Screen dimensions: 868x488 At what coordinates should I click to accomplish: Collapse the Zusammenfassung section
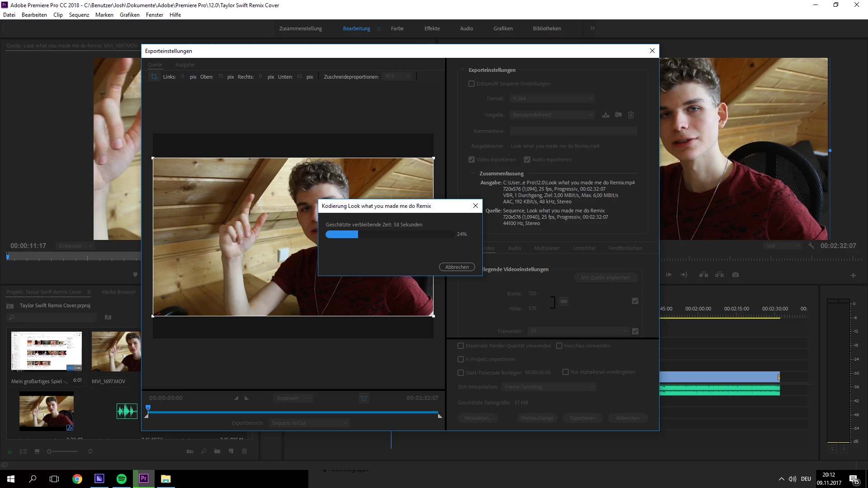tap(473, 174)
